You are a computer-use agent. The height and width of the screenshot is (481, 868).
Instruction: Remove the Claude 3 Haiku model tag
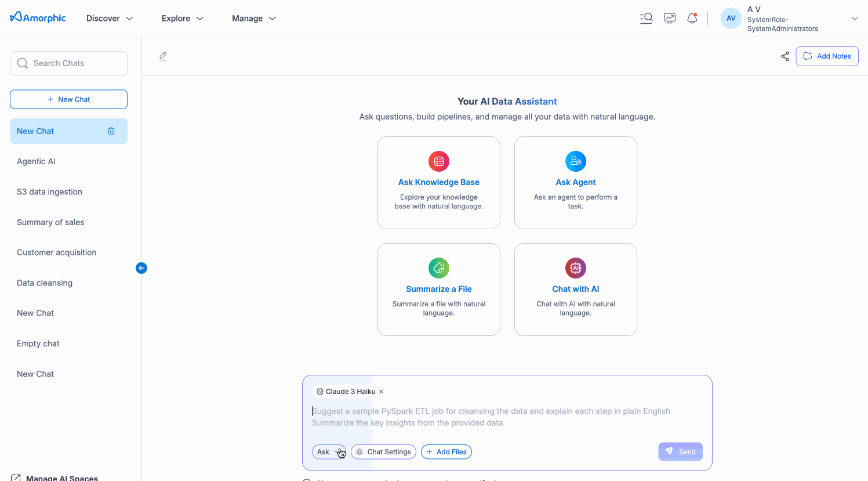(382, 392)
